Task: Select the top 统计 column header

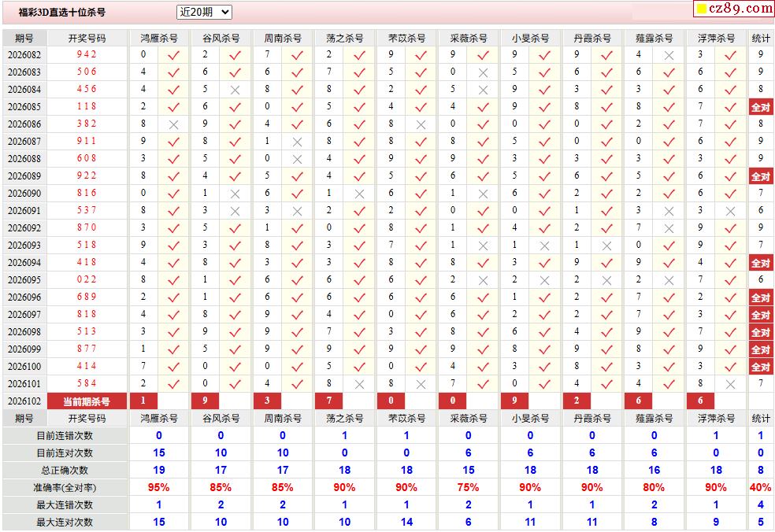Action: [x=761, y=38]
